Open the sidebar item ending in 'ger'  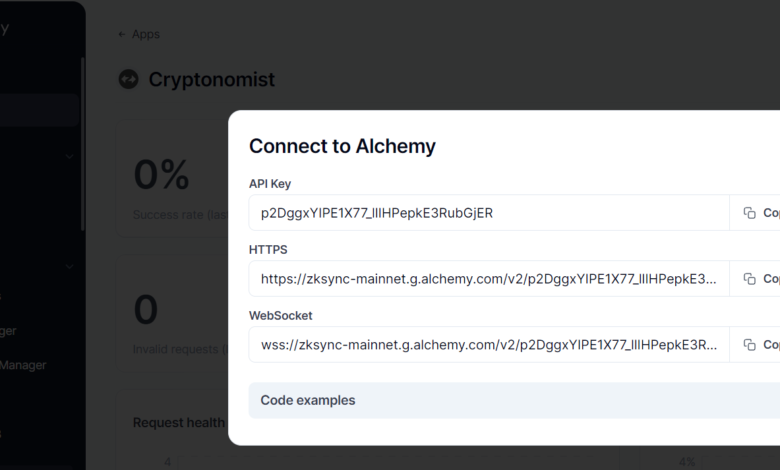coord(10,331)
